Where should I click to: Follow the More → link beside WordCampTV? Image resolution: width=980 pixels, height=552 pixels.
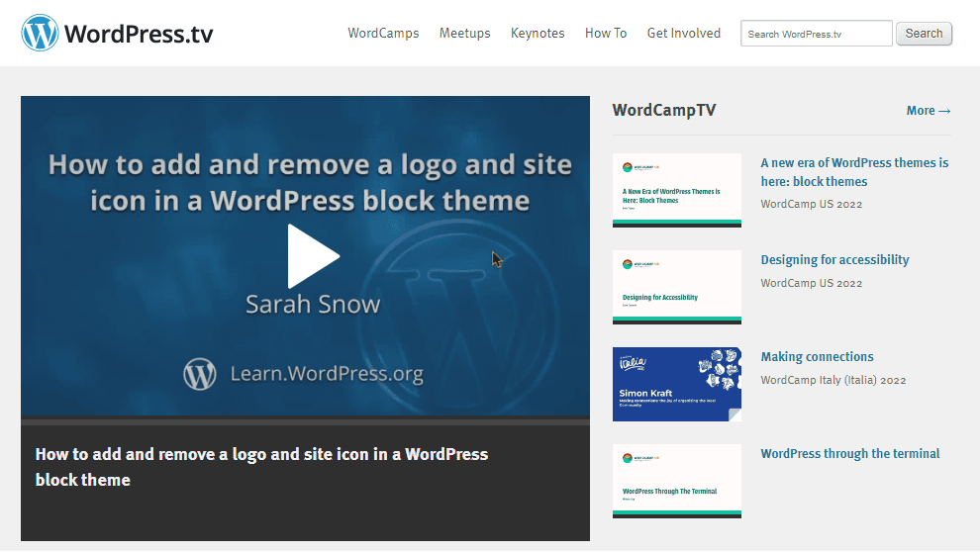tap(928, 111)
